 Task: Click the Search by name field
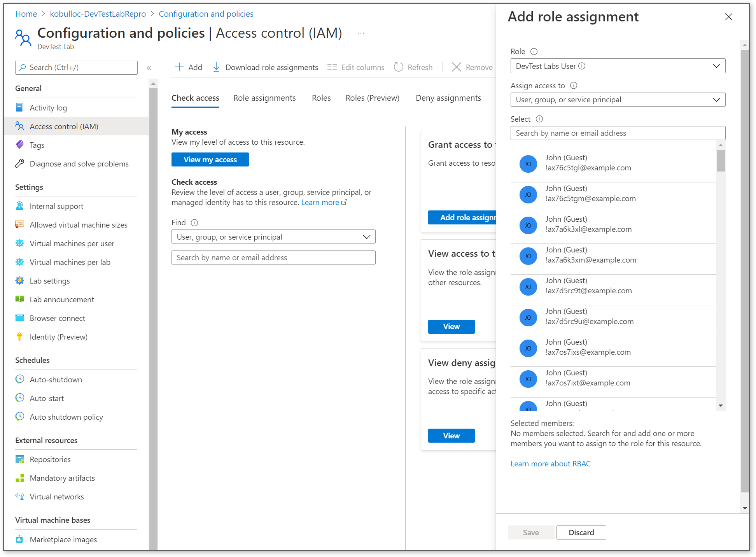coord(618,133)
